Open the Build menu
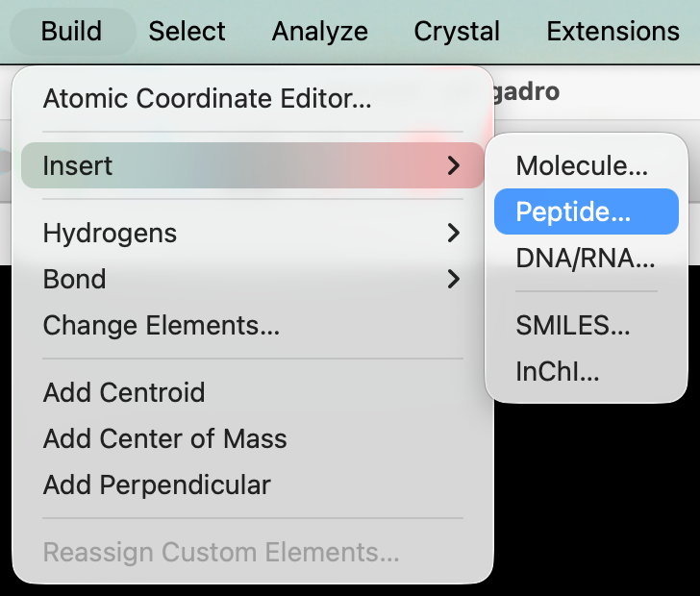 click(x=71, y=32)
